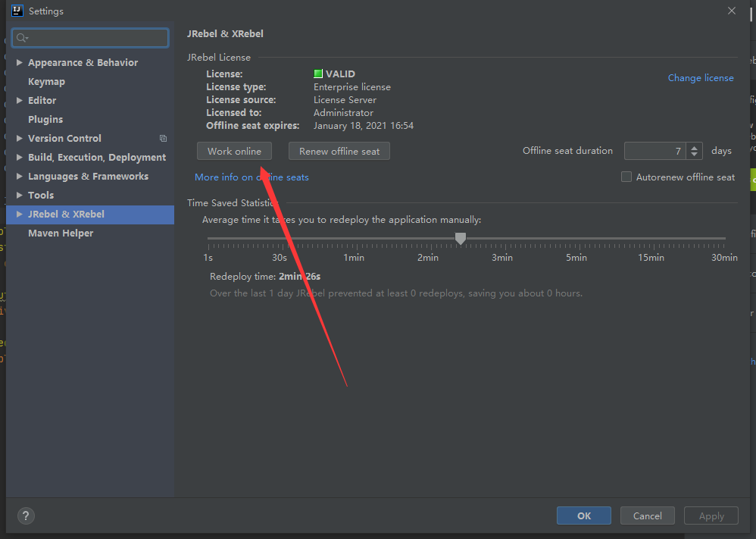Select Maven Helper in the settings tree
The width and height of the screenshot is (756, 539).
61,233
